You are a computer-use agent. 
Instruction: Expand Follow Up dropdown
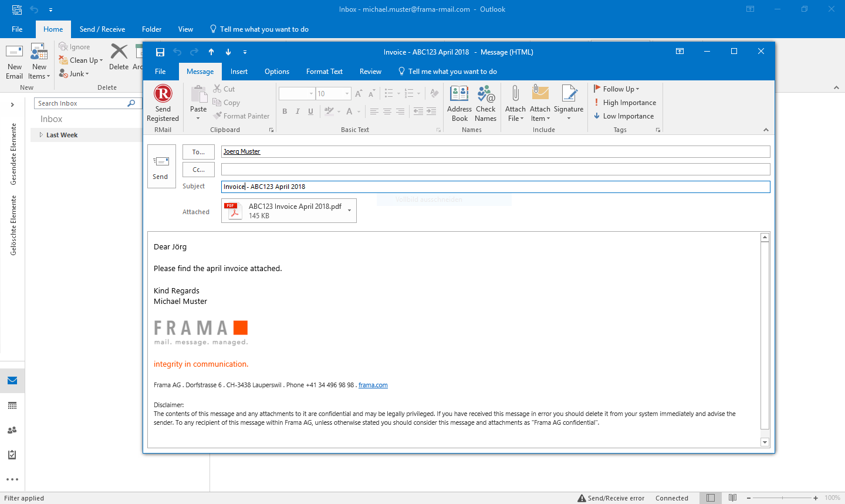[x=617, y=89]
